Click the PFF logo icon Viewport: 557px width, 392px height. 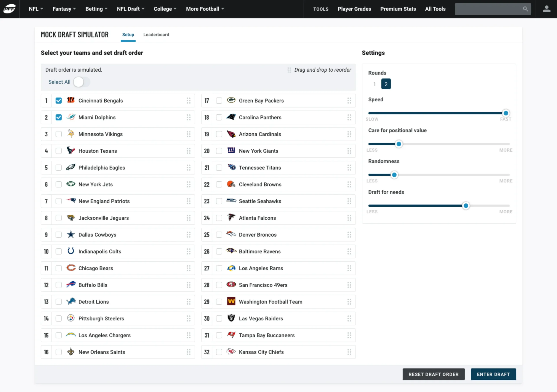(x=9, y=9)
